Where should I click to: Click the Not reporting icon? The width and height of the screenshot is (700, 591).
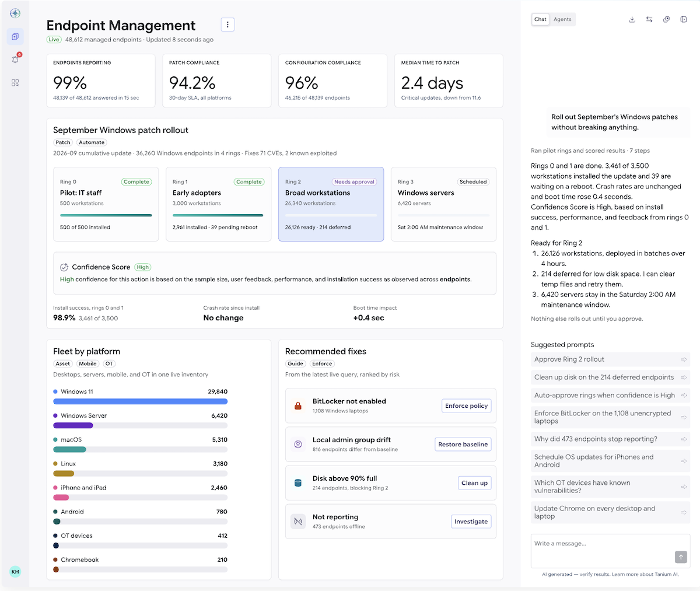coord(298,521)
